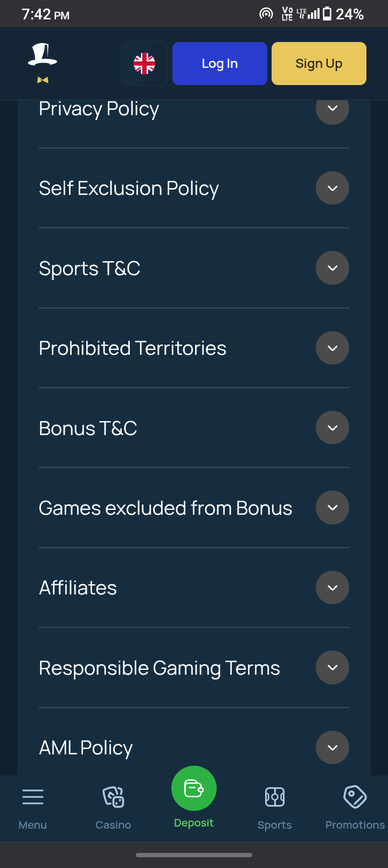The image size is (388, 868).
Task: Expand the Affiliates section chevron
Action: pos(332,587)
